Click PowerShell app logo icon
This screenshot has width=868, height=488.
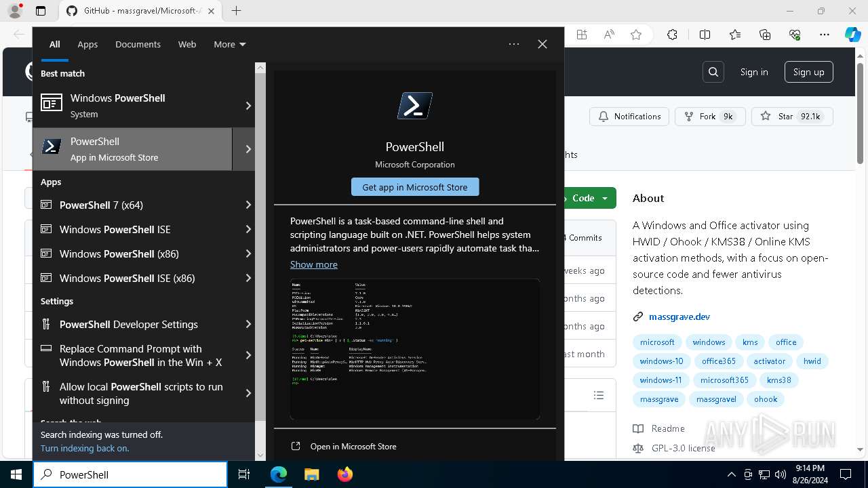pyautogui.click(x=415, y=106)
